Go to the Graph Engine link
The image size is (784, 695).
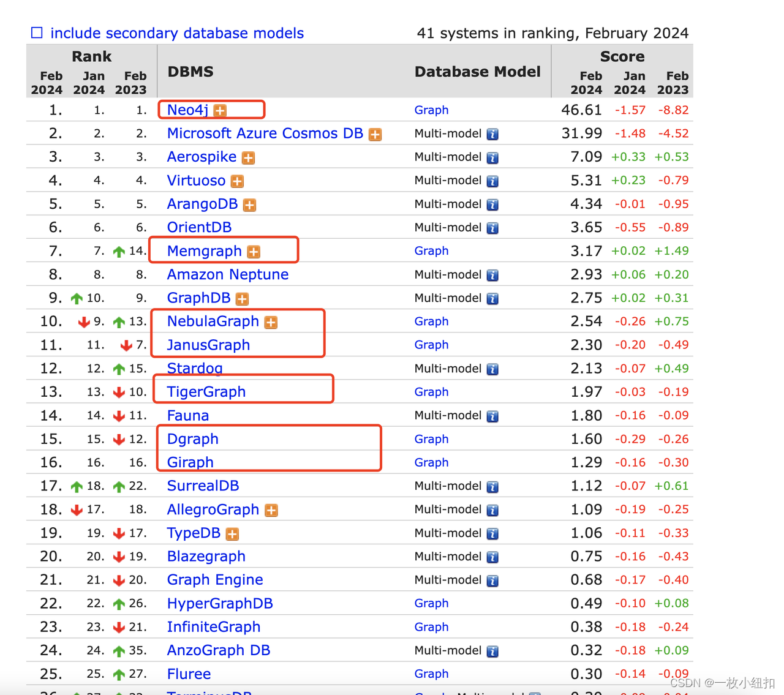coord(215,580)
